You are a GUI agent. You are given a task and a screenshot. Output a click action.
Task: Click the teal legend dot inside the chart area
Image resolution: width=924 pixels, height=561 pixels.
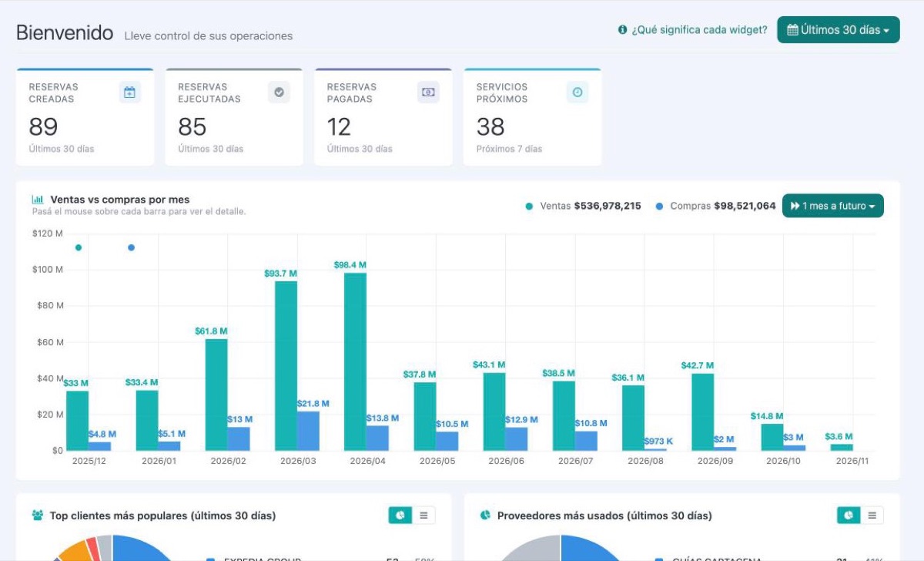click(79, 247)
